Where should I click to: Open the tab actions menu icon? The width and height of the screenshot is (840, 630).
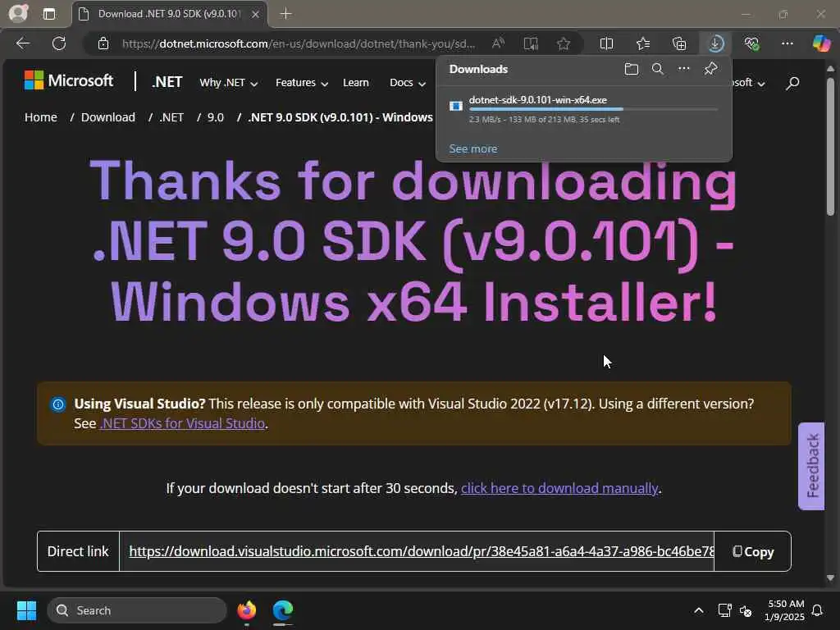coord(49,14)
